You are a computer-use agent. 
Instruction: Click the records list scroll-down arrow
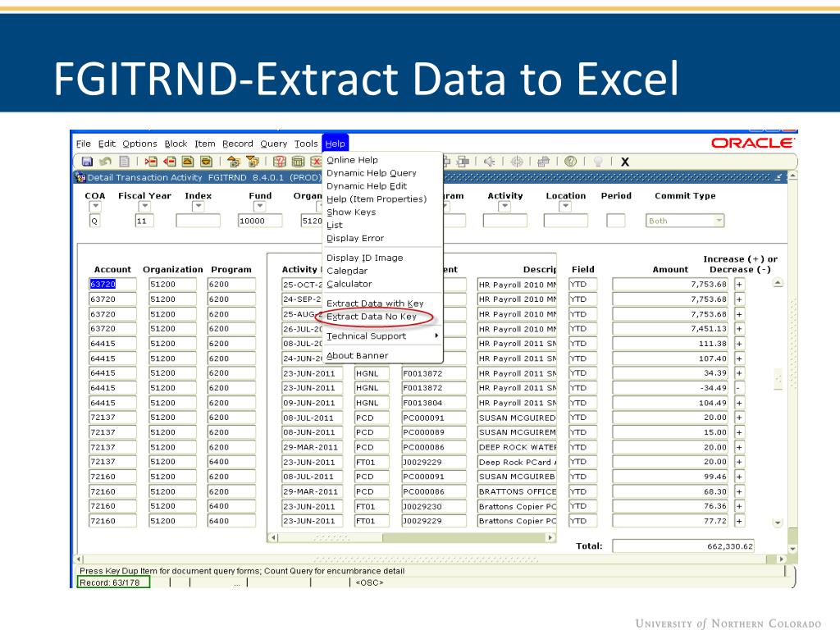(x=778, y=523)
